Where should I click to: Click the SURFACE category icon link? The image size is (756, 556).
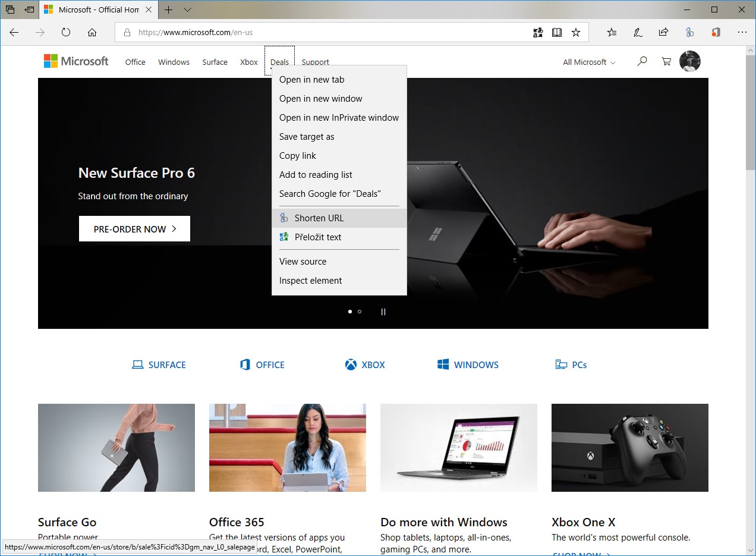tap(159, 365)
